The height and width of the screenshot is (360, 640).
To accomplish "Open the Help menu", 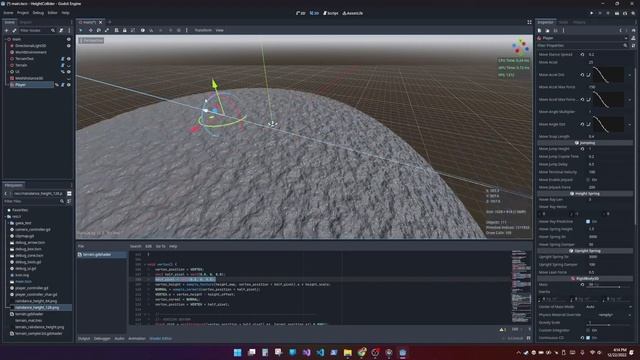I will click(65, 13).
